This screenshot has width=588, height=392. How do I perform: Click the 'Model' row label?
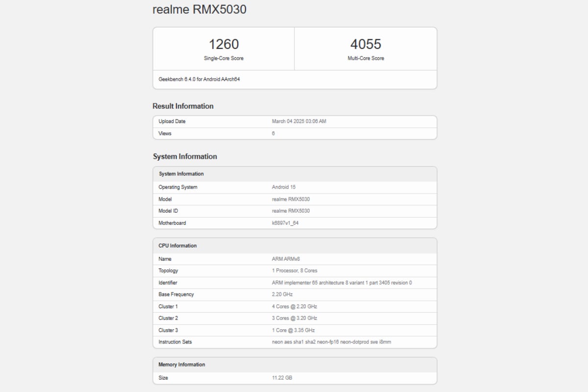165,199
